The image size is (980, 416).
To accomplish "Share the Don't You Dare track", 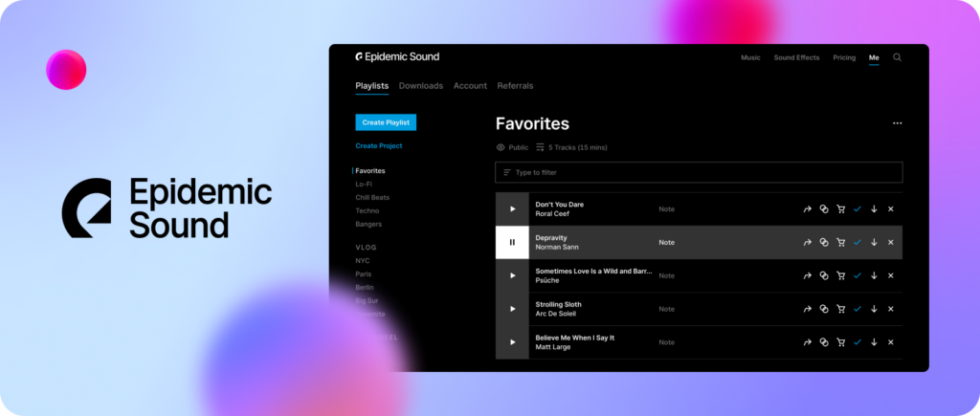I will [x=807, y=209].
